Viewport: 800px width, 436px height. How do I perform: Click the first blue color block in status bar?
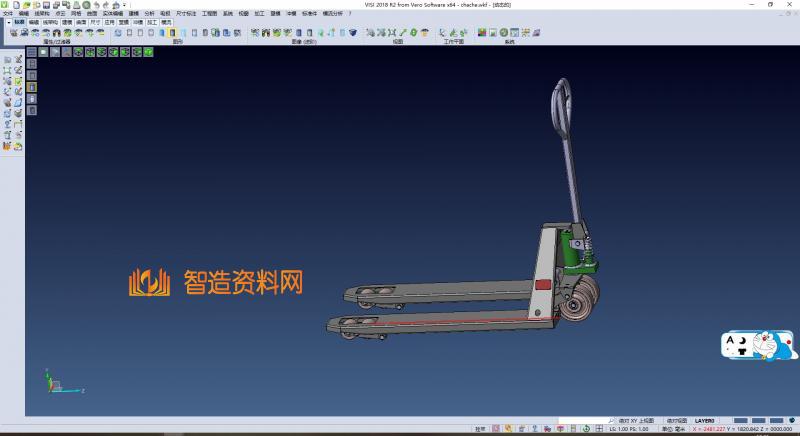tap(740, 421)
